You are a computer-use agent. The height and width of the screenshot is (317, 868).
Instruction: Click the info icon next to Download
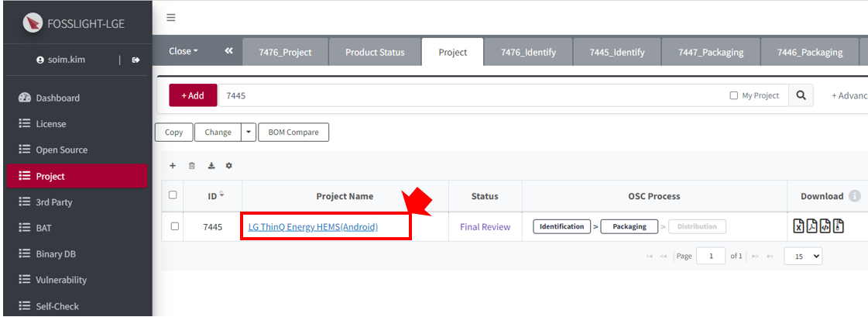point(855,196)
